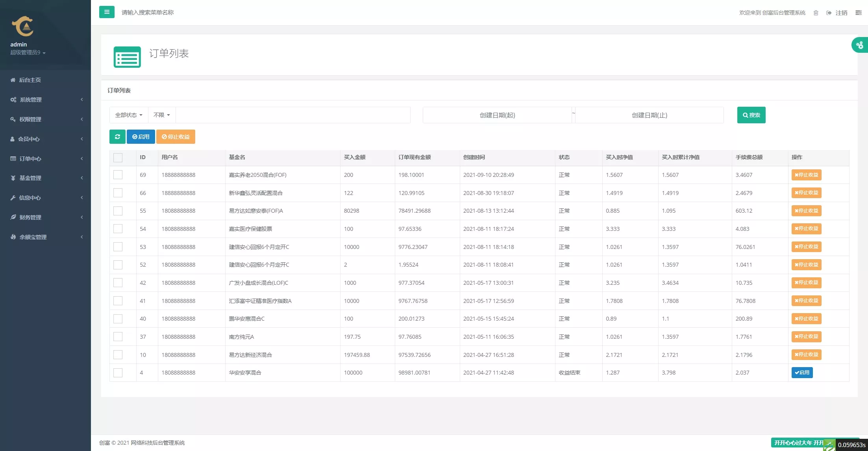The image size is (868, 451).
Task: Click the trash icon in top bar
Action: coord(816,13)
